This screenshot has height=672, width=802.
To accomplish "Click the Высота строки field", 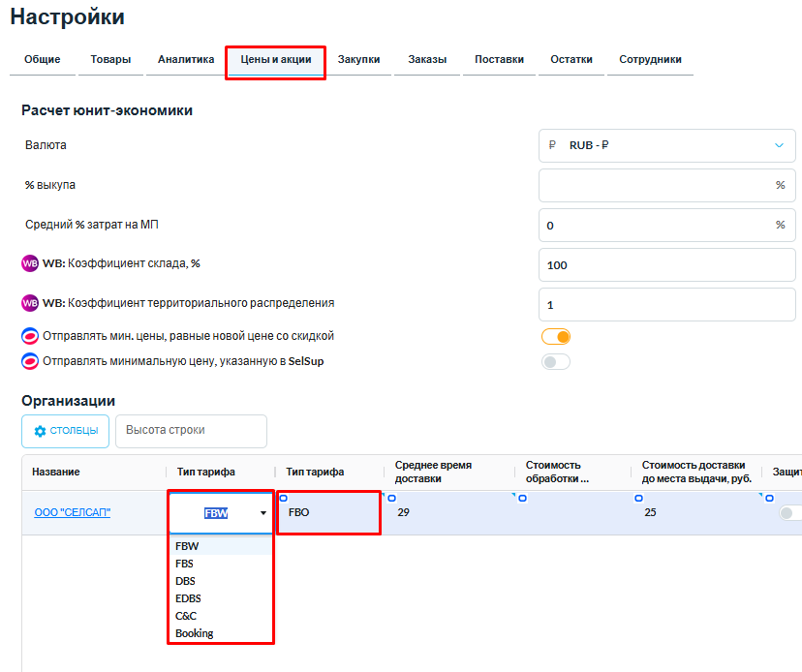I will (x=191, y=431).
